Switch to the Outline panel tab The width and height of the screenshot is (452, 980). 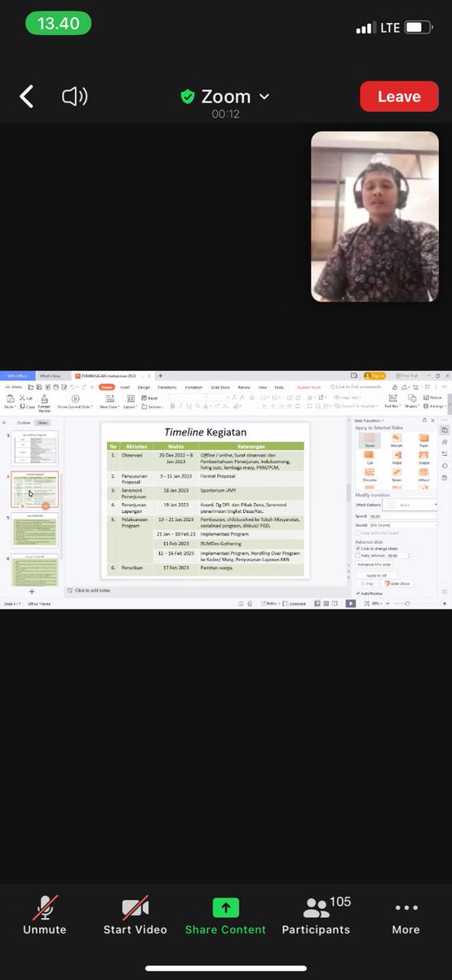24,422
